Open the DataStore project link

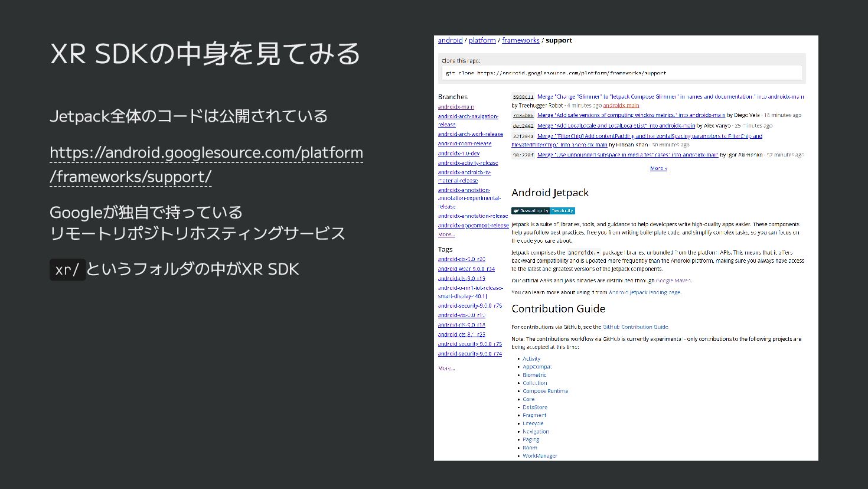(535, 407)
